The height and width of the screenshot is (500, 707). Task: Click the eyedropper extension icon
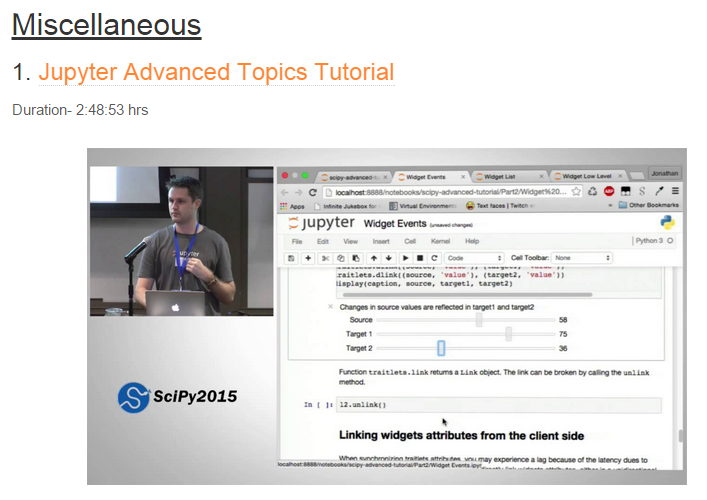click(659, 191)
